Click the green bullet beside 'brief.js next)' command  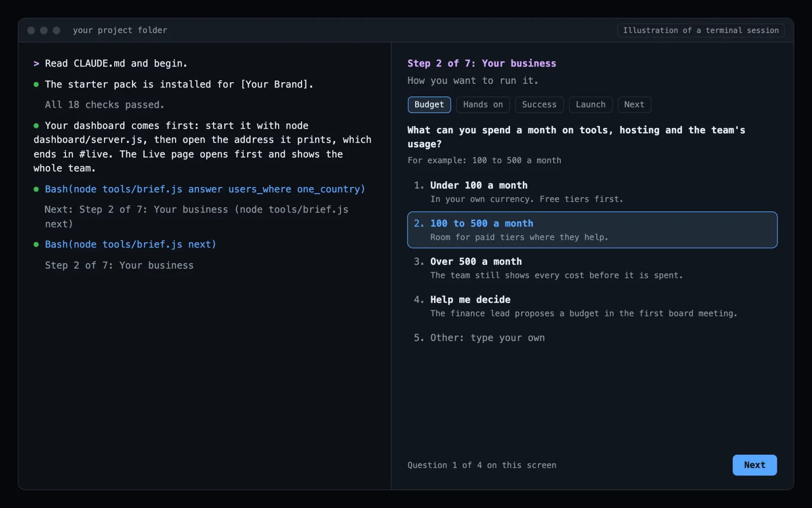coord(36,244)
